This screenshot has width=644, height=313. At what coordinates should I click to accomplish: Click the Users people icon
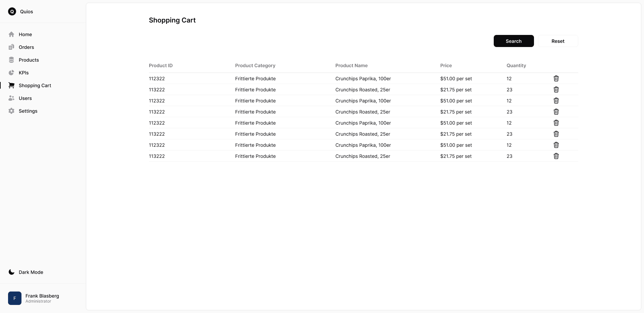[x=11, y=98]
